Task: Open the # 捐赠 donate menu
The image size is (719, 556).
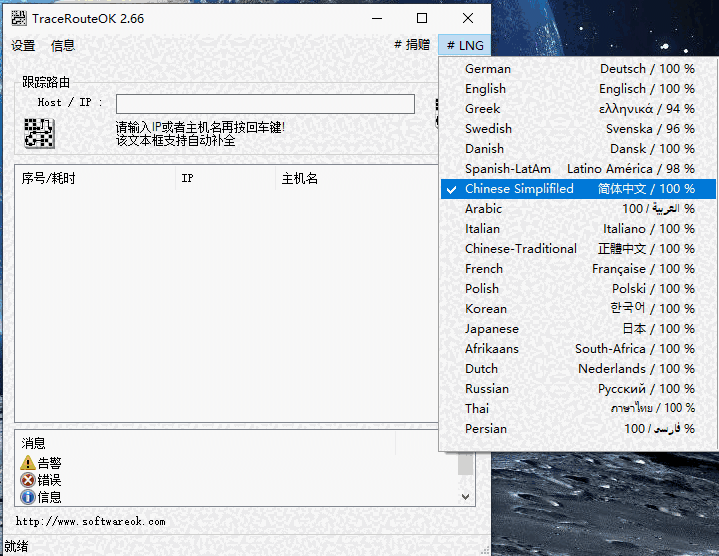Action: pos(412,45)
